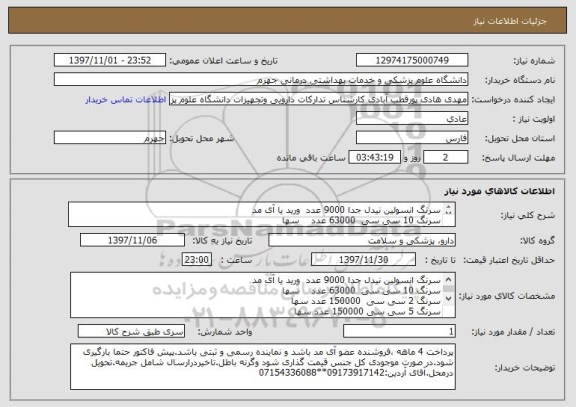Click down arrow of goods specification scrollbar

click(x=449, y=298)
